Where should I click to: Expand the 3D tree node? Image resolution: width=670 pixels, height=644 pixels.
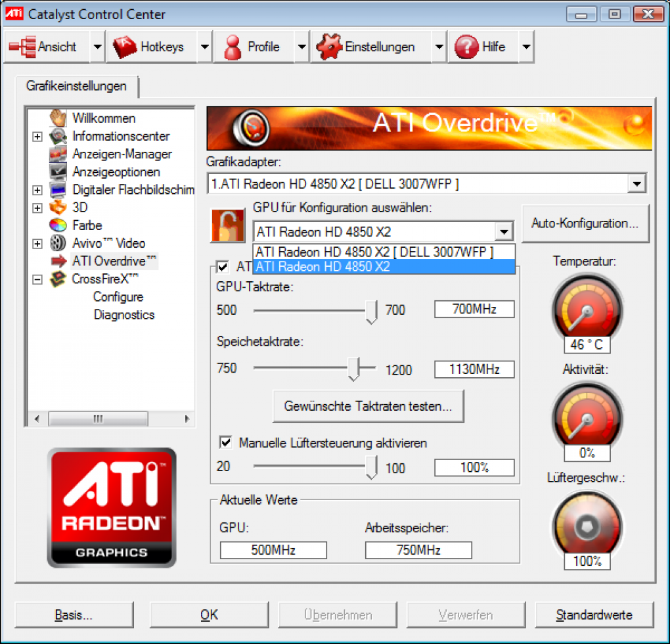[x=37, y=208]
